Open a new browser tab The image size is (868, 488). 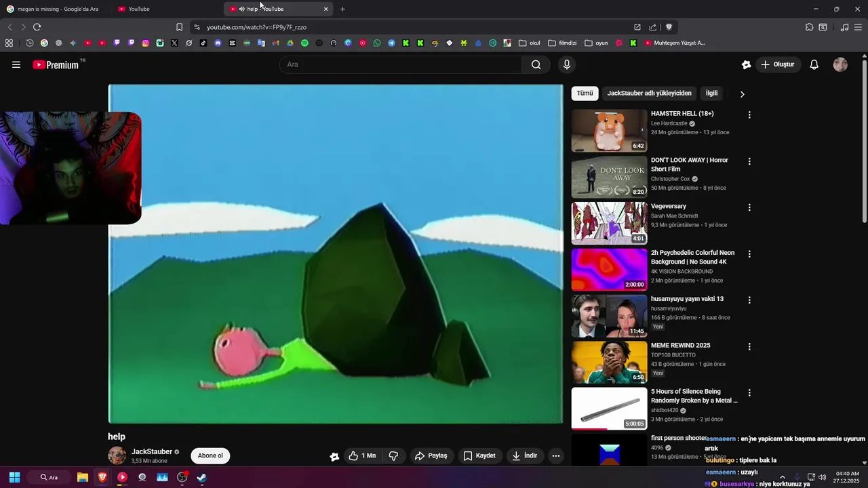342,9
